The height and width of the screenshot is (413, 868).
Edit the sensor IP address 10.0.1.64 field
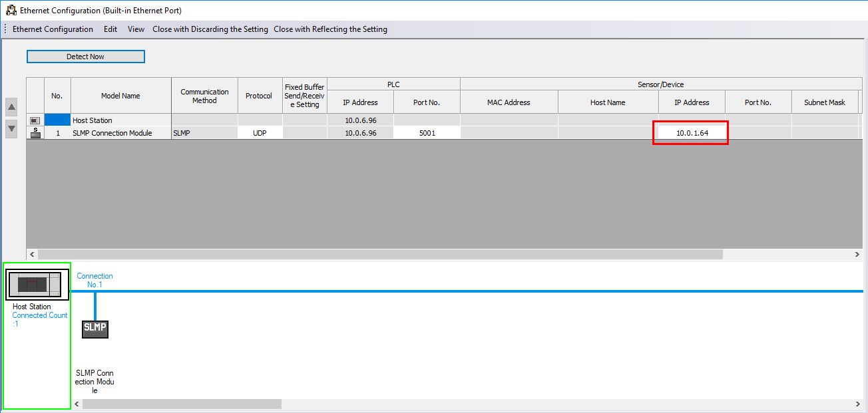click(692, 133)
